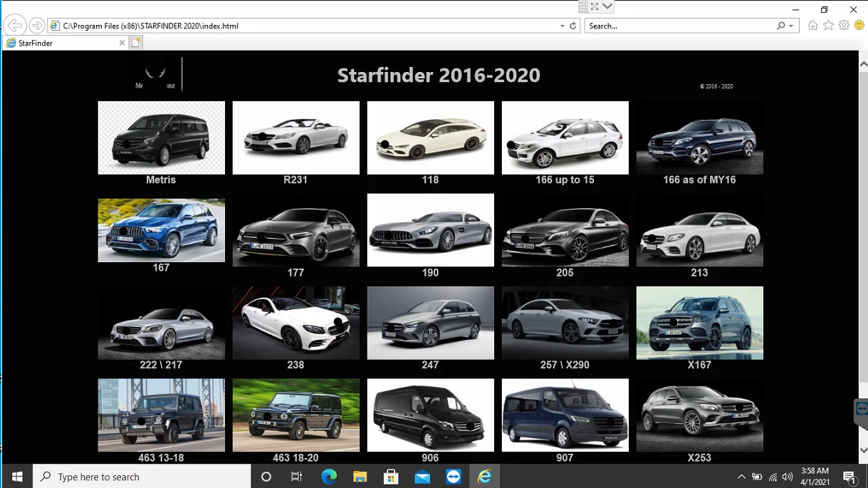Open the blue 167 SUV thumbnail
Screen dimensions: 868x488
click(x=161, y=230)
